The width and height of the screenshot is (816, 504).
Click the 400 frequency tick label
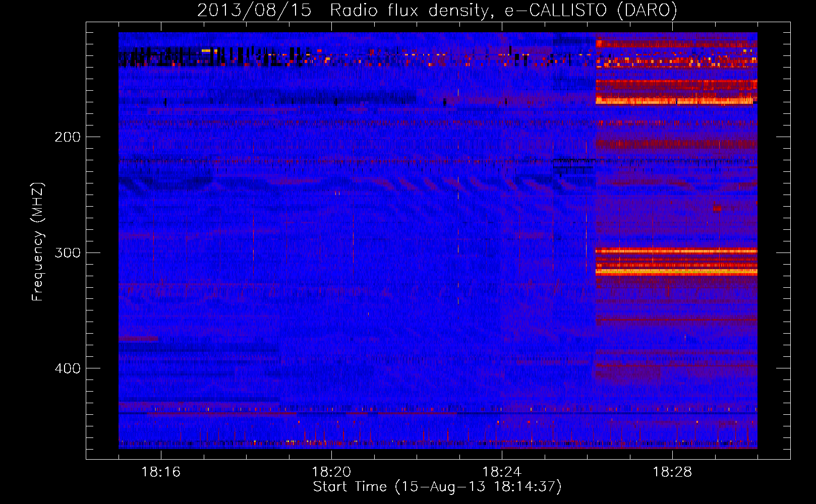pyautogui.click(x=68, y=368)
